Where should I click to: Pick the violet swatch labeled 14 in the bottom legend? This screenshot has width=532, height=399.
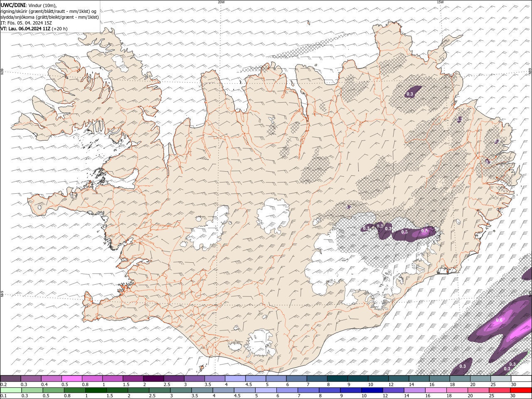point(414,390)
